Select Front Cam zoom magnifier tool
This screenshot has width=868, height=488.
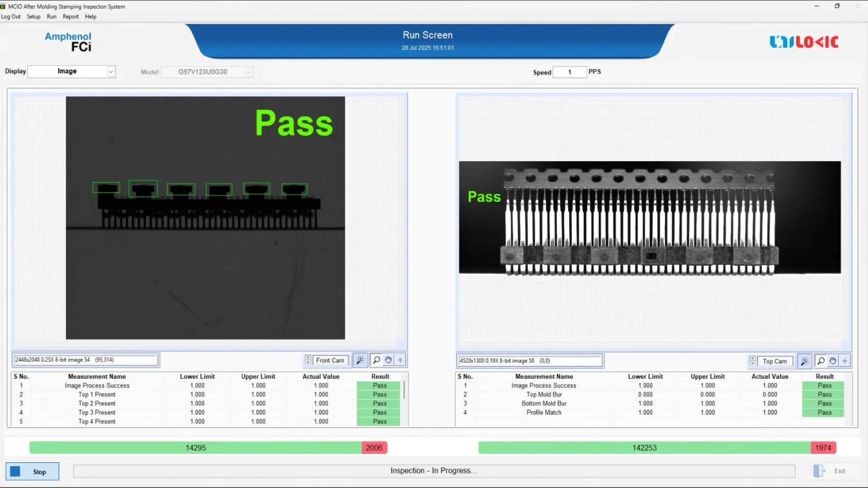(x=376, y=360)
